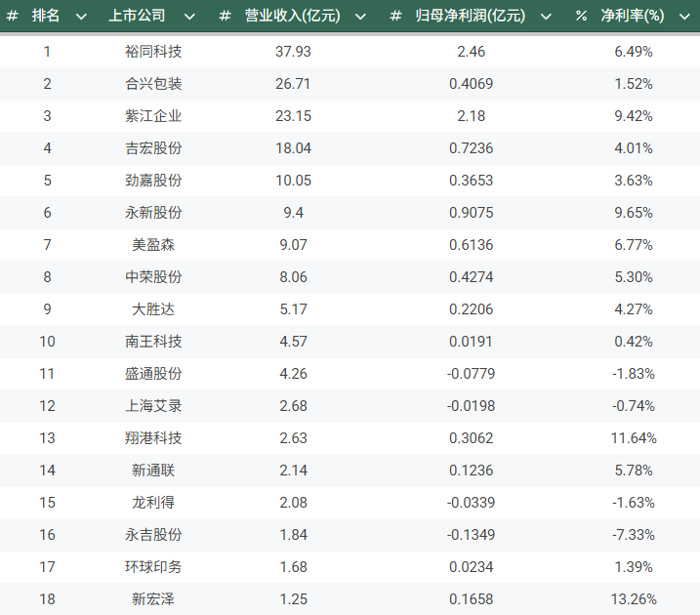700x615 pixels.
Task: Open the 排名 column dropdown arrow
Action: click(81, 17)
